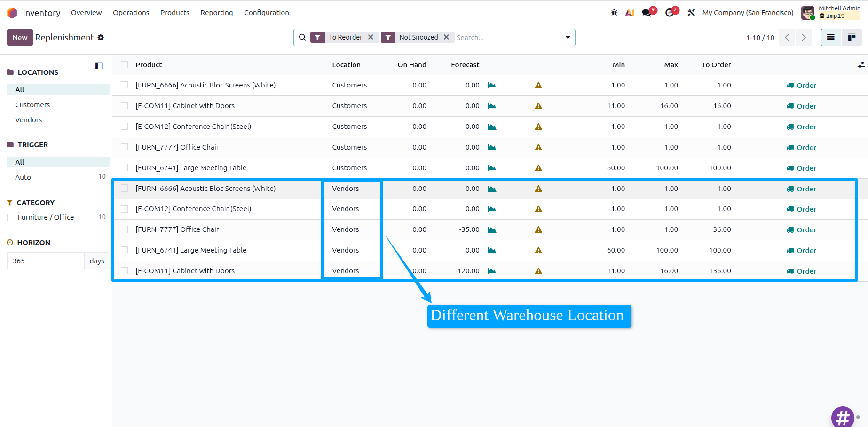Click Order for Vendors Office Chair
Screen dimensions: 868x427
(x=801, y=230)
